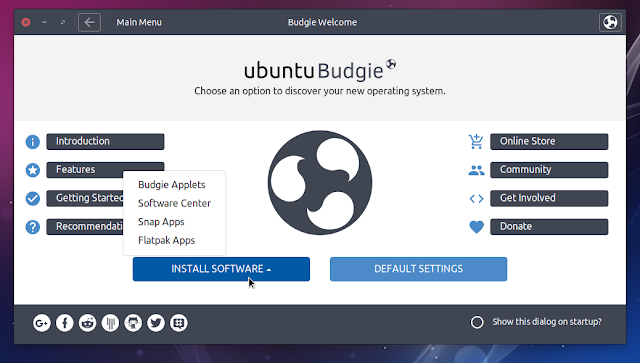Screen dimensions: 640x363
Task: Open the Reddit social link
Action: pyautogui.click(x=87, y=323)
